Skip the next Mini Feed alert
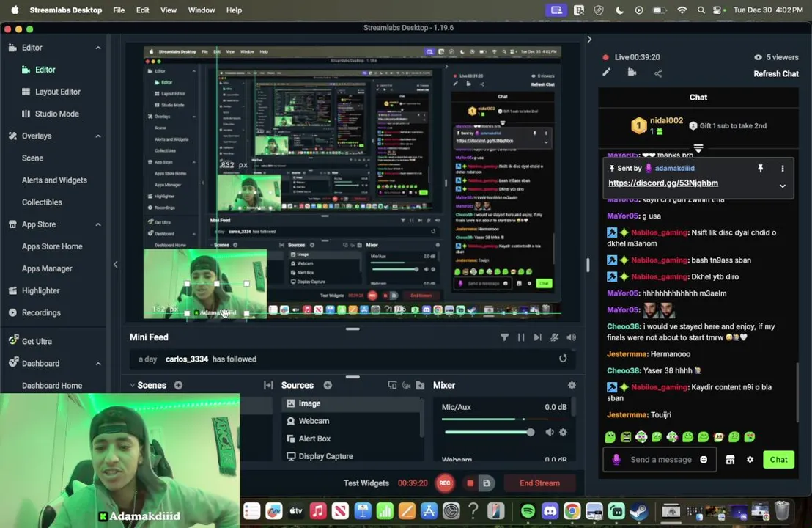This screenshot has width=812, height=528. click(x=537, y=337)
